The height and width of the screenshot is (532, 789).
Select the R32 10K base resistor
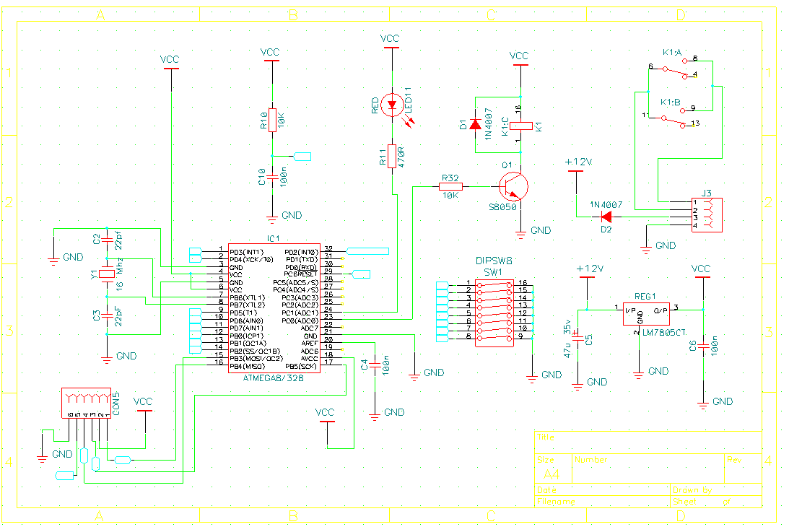point(450,186)
